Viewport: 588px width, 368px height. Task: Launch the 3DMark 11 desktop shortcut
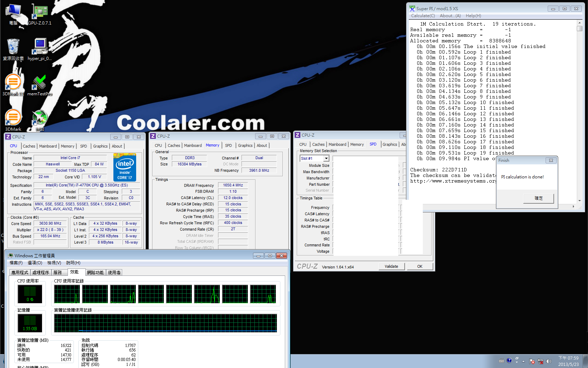(13, 85)
